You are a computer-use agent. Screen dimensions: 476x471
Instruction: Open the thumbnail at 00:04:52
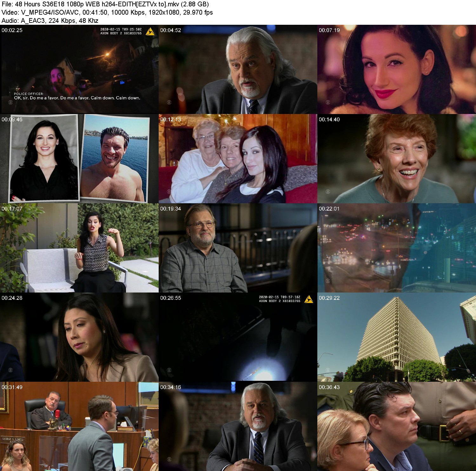tap(238, 69)
